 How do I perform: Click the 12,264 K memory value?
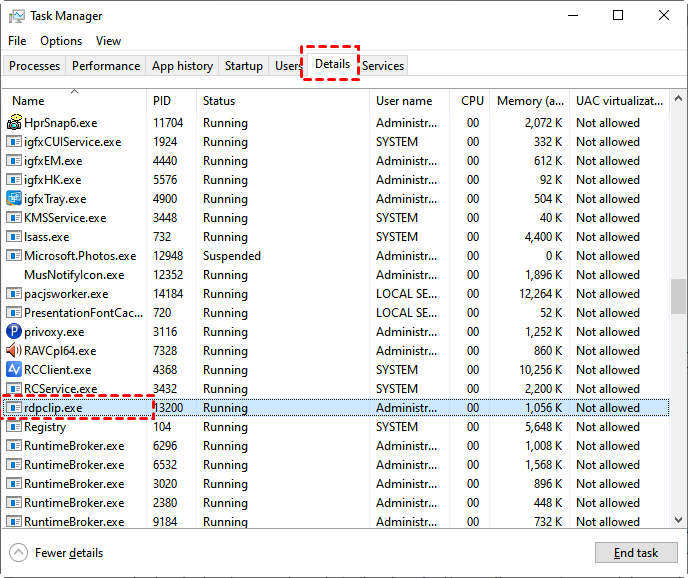541,294
